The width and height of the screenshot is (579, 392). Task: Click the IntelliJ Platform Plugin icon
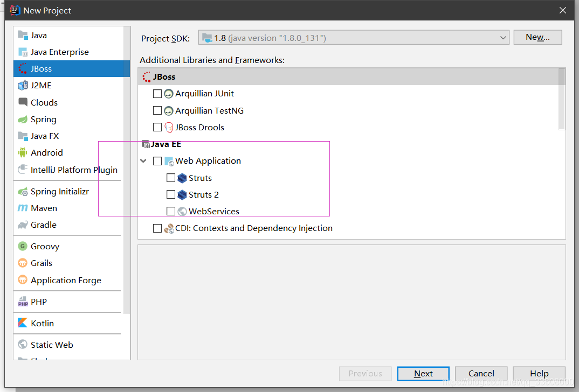[23, 169]
